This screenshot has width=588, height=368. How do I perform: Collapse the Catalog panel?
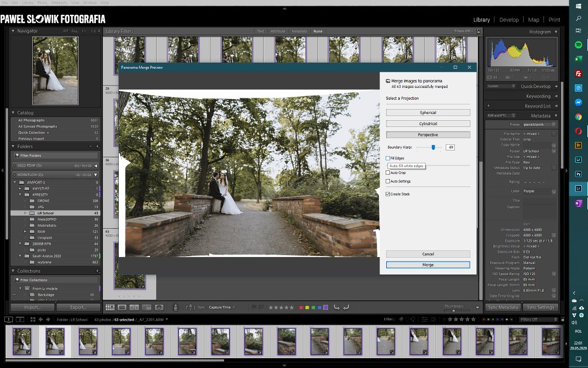pos(13,113)
